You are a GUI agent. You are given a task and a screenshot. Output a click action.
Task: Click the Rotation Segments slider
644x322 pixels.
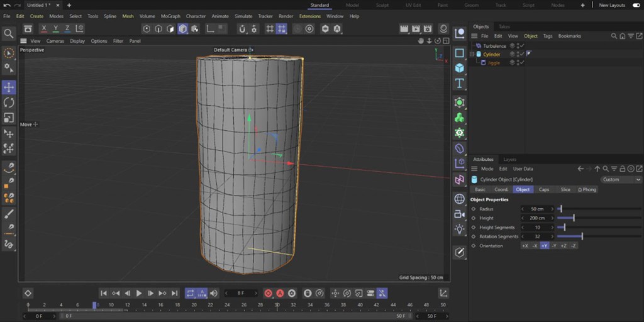(x=581, y=236)
